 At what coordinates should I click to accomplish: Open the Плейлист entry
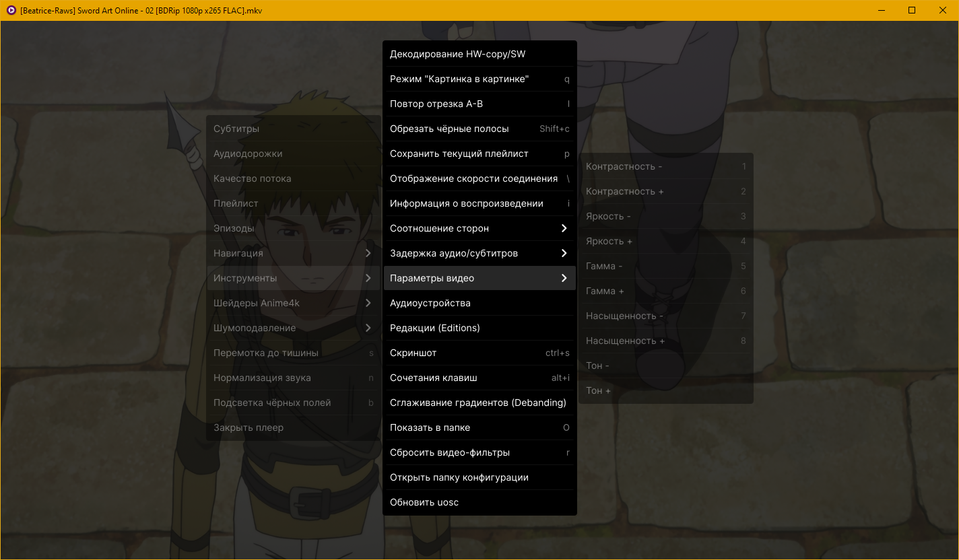point(294,203)
